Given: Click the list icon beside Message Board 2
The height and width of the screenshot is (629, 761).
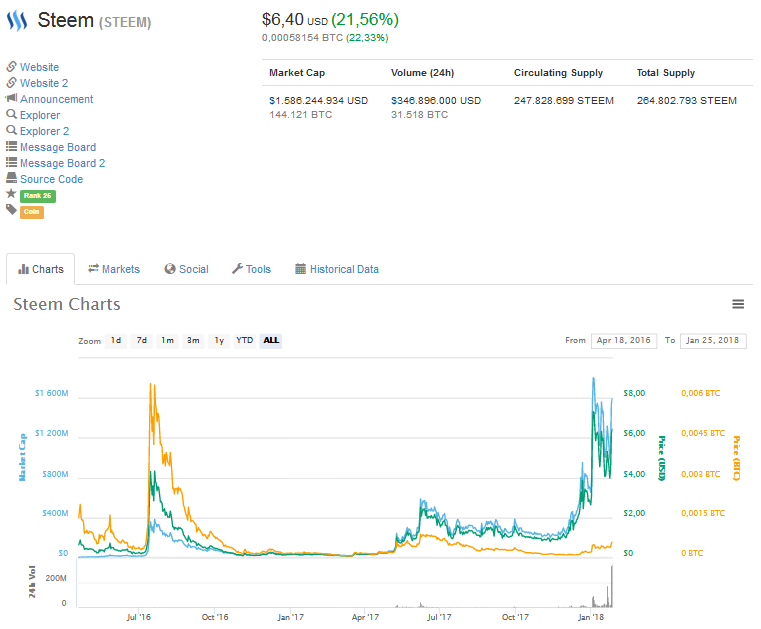Looking at the screenshot, I should click(x=11, y=162).
